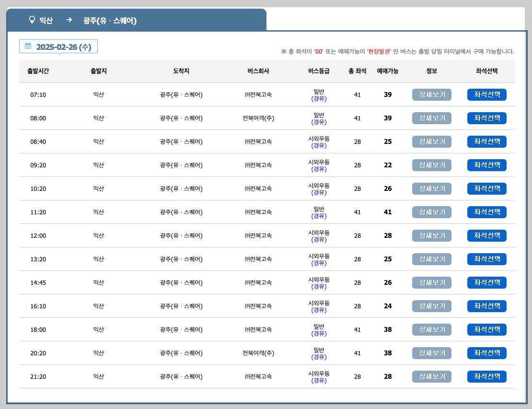Screen dimensions: 532x409
Task: Select seats for the 08:40 시외우등 bus
Action: tap(487, 141)
